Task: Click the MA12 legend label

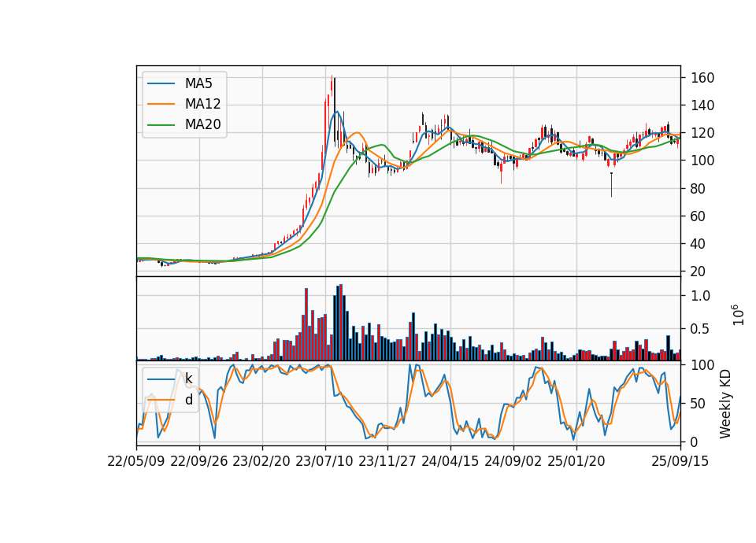Action: click(x=202, y=104)
